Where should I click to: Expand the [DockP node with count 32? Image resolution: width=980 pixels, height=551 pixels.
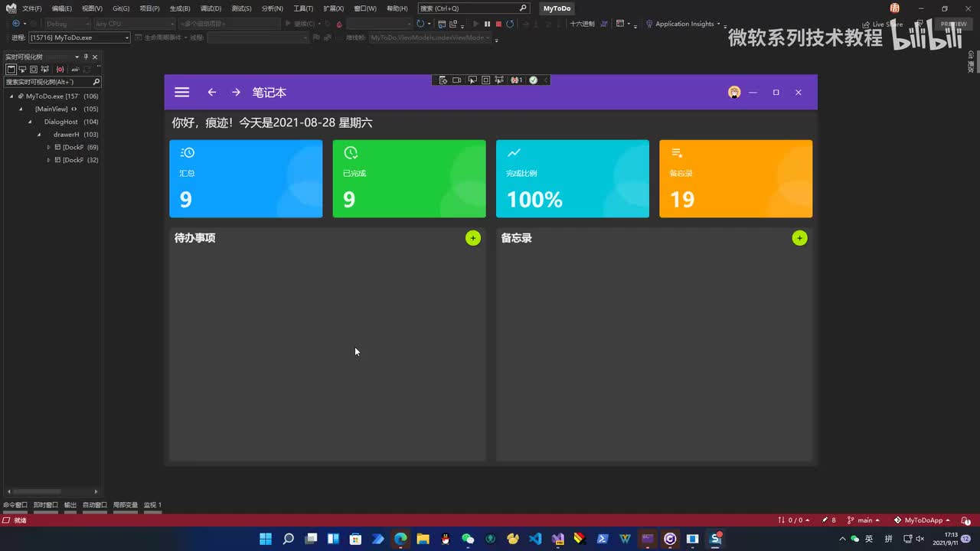coord(48,160)
